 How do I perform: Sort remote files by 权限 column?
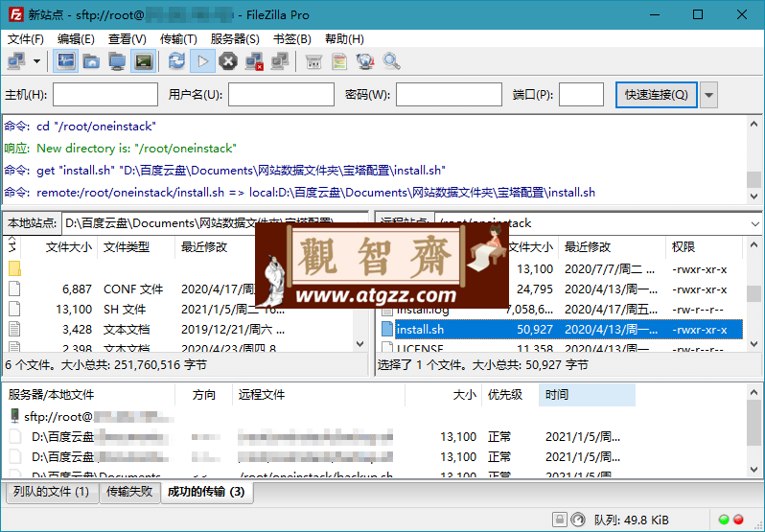click(x=704, y=247)
